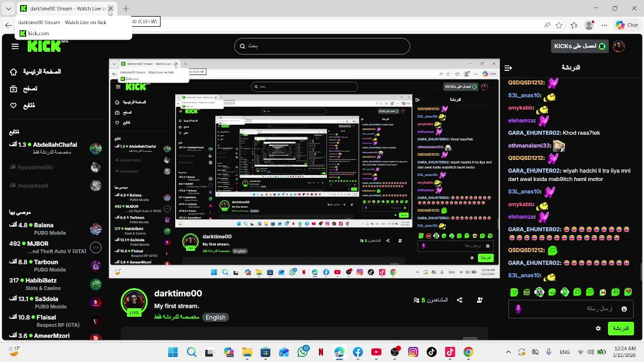The height and width of the screenshot is (362, 644).
Task: Click the Get KICKs button
Action: point(579,46)
